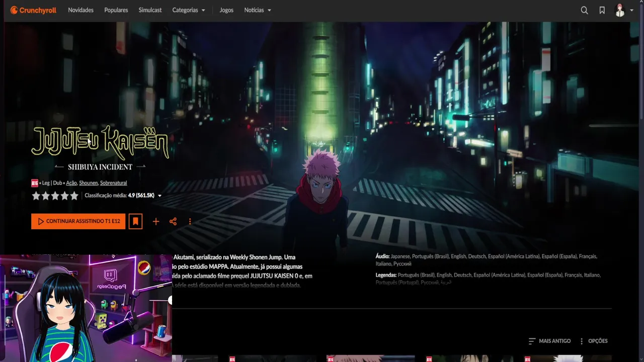Share the series via share icon

173,221
